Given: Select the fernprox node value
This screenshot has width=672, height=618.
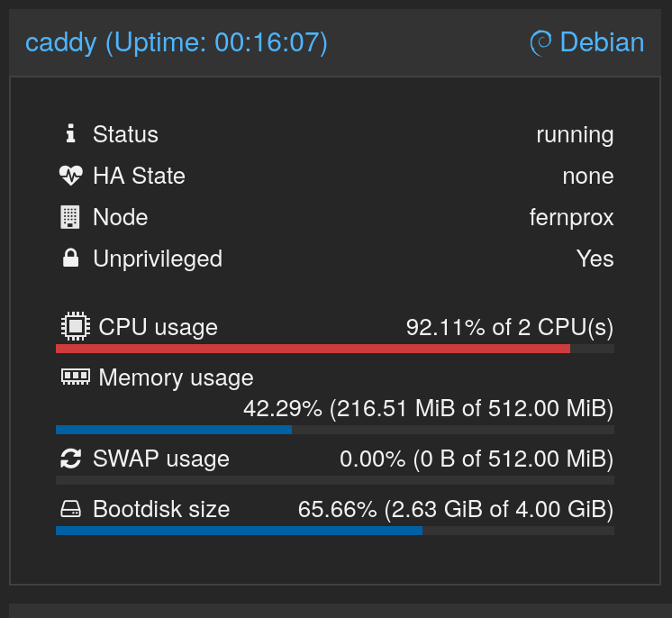Looking at the screenshot, I should [x=571, y=217].
